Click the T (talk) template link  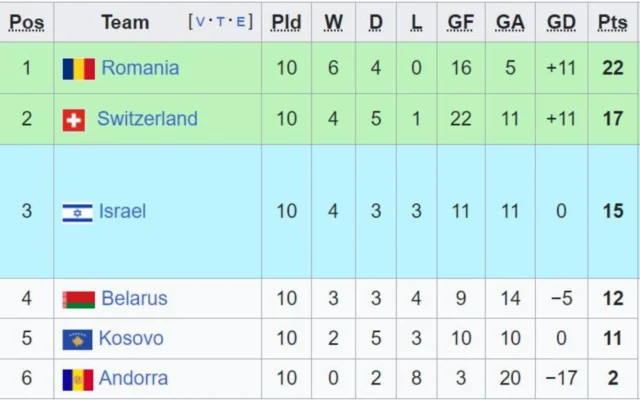point(219,22)
